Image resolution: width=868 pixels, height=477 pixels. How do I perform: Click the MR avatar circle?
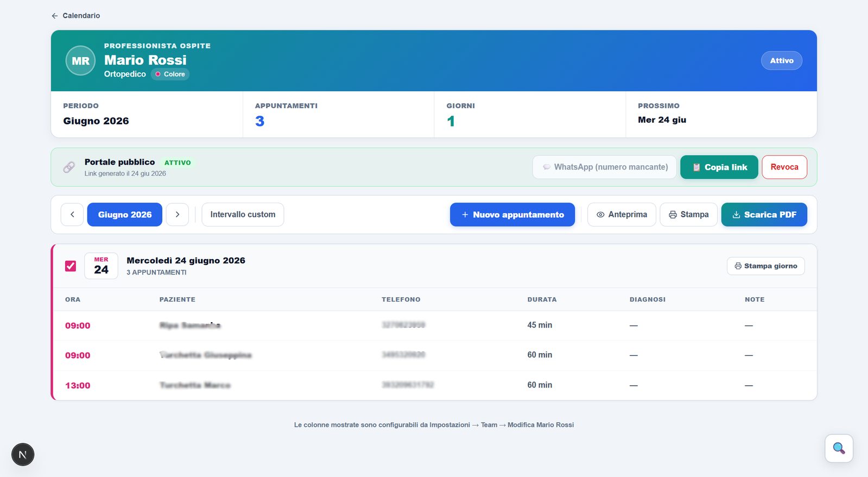tap(80, 61)
